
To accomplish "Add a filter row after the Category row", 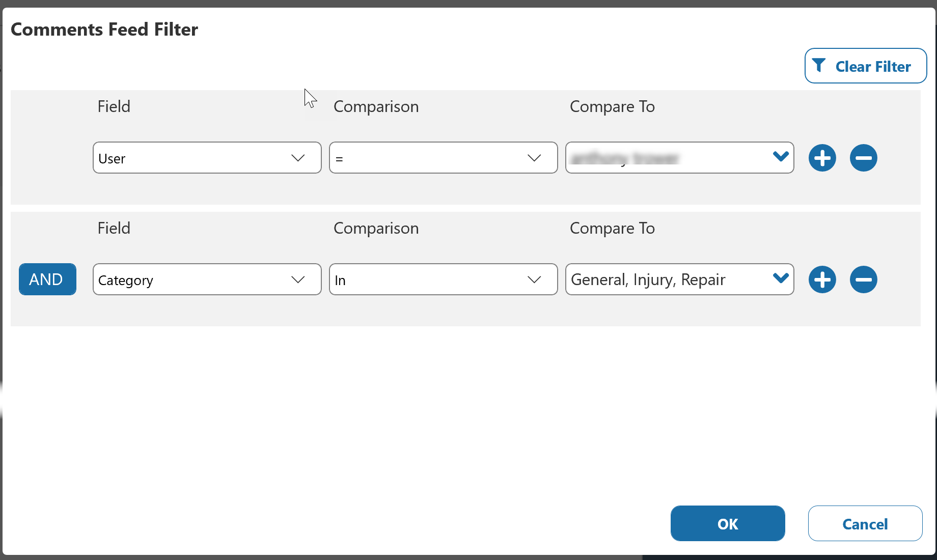I will point(822,279).
